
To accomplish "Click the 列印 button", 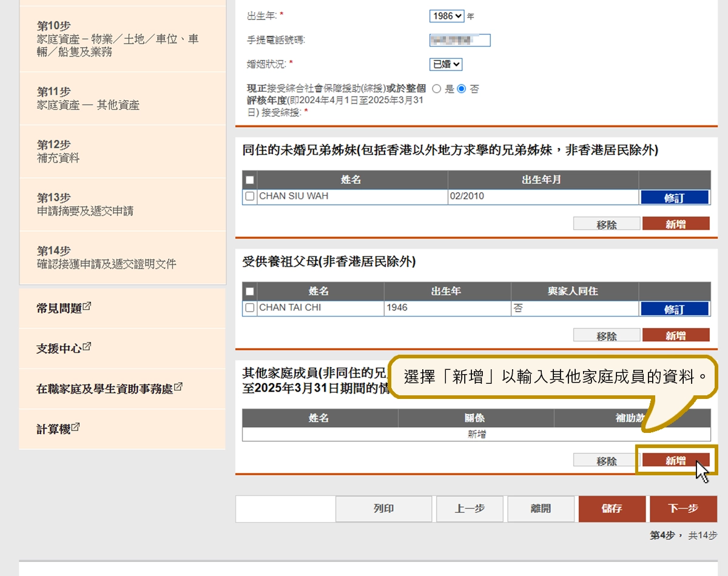I will 383,509.
